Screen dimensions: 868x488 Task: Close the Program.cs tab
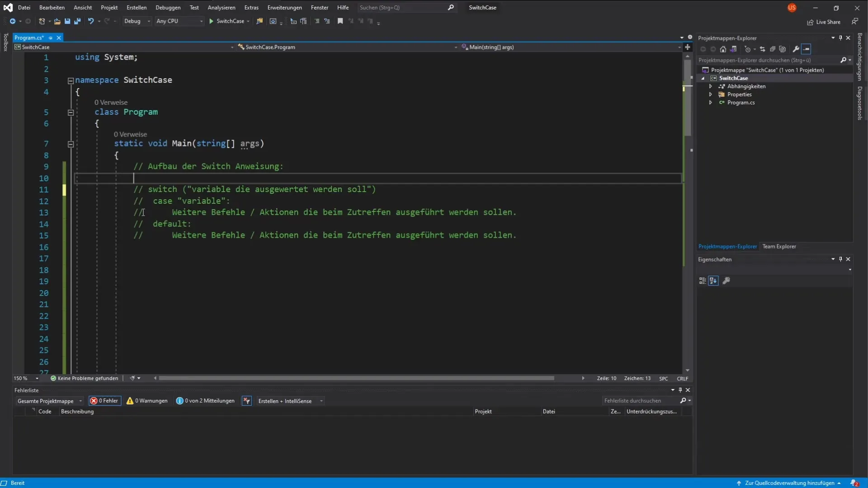point(59,38)
